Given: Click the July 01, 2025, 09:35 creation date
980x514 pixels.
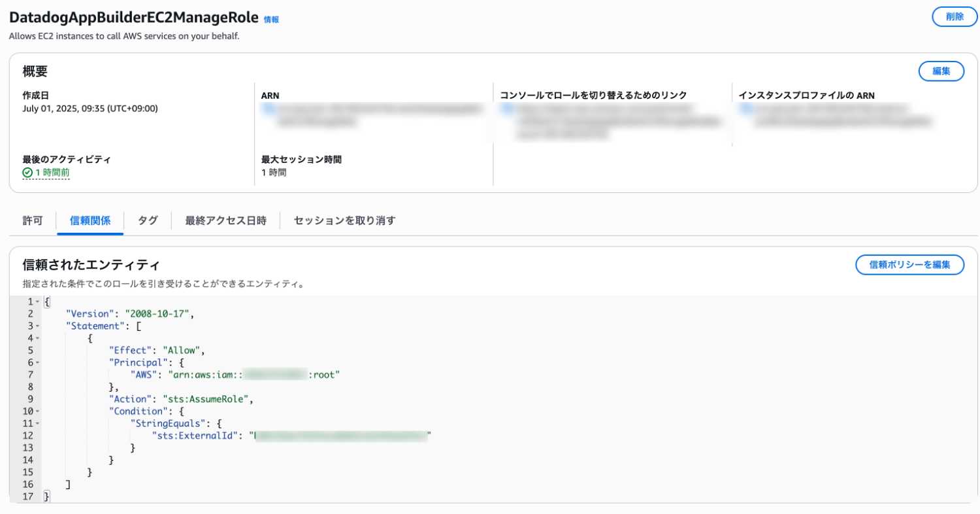Looking at the screenshot, I should [x=90, y=109].
